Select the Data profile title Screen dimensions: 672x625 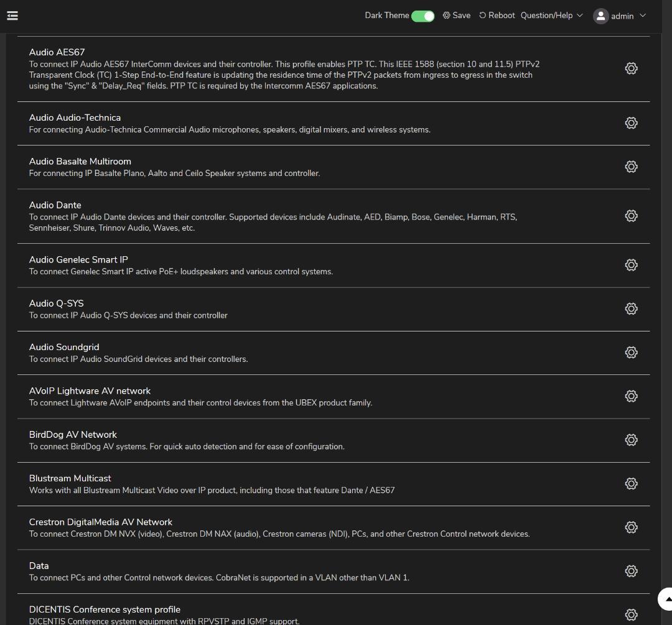point(39,566)
